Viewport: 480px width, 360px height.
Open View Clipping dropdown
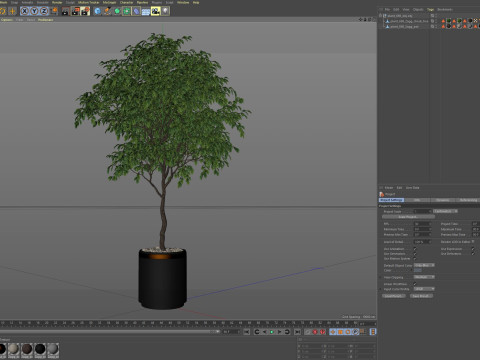tap(424, 277)
